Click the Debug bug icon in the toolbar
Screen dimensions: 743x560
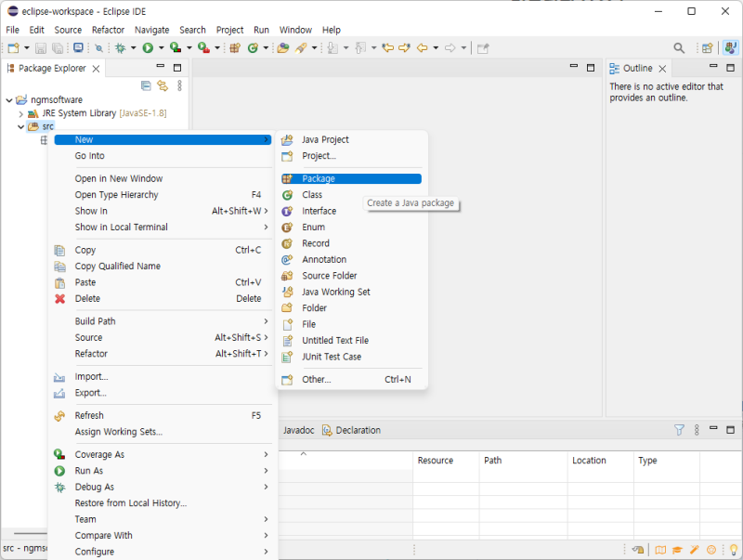coord(121,48)
